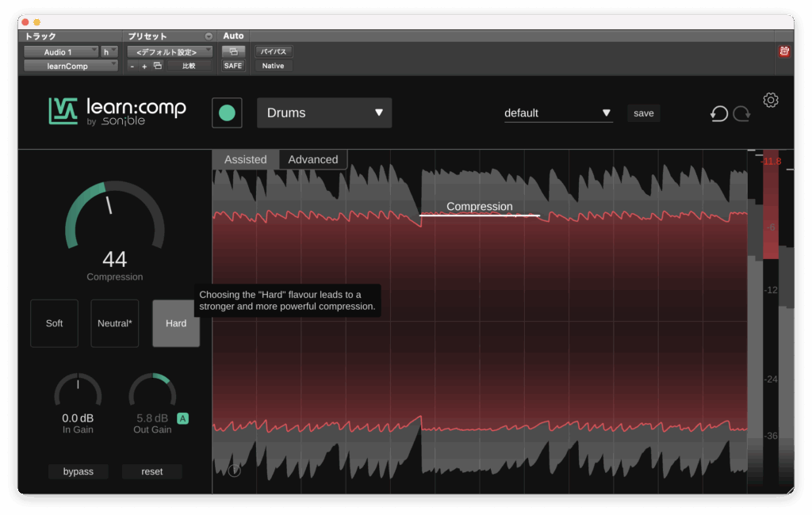Click the プリセット header label
This screenshot has width=812, height=515.
(147, 36)
